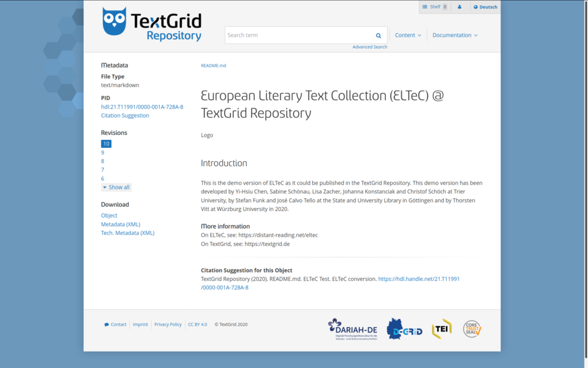The height and width of the screenshot is (368, 588).
Task: Open the user account icon
Action: 459,7
